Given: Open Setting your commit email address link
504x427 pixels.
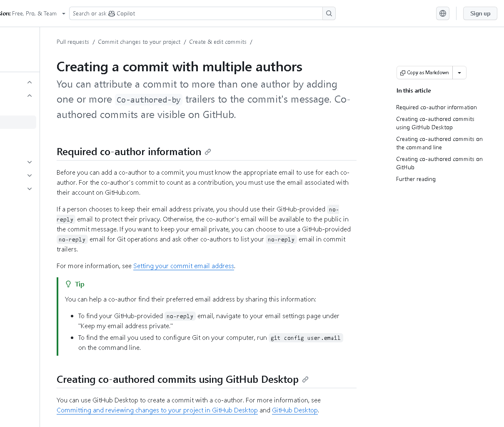Looking at the screenshot, I should pyautogui.click(x=184, y=266).
